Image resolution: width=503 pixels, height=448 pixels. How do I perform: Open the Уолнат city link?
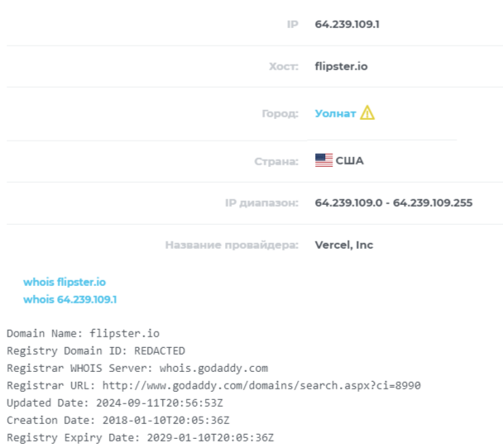coord(335,113)
